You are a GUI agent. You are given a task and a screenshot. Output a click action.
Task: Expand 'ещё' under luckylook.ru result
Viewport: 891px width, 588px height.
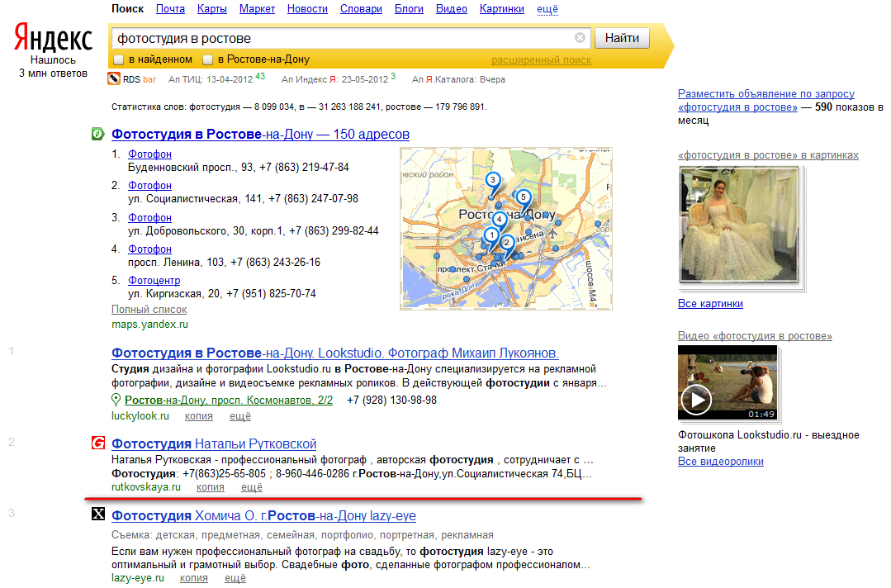[x=239, y=416]
